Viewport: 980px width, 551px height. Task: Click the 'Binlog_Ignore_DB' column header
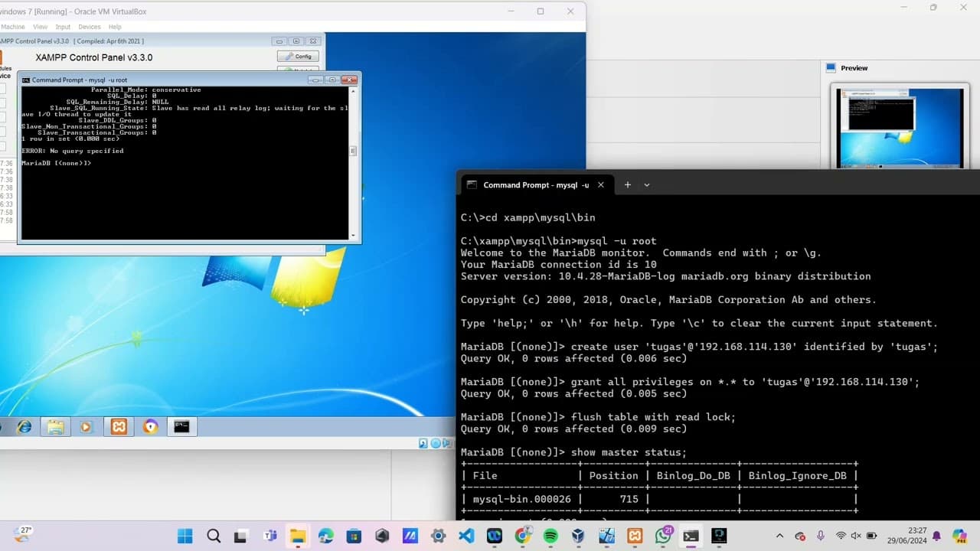tap(798, 476)
